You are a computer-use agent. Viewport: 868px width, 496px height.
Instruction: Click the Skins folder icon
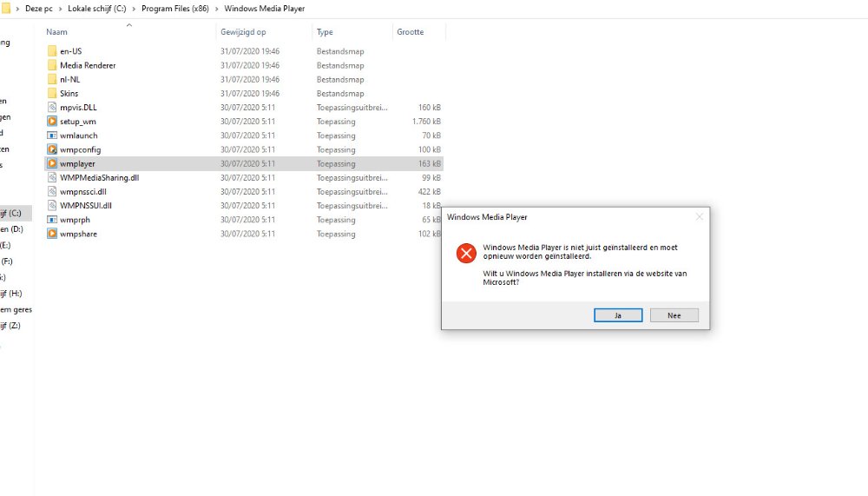52,93
